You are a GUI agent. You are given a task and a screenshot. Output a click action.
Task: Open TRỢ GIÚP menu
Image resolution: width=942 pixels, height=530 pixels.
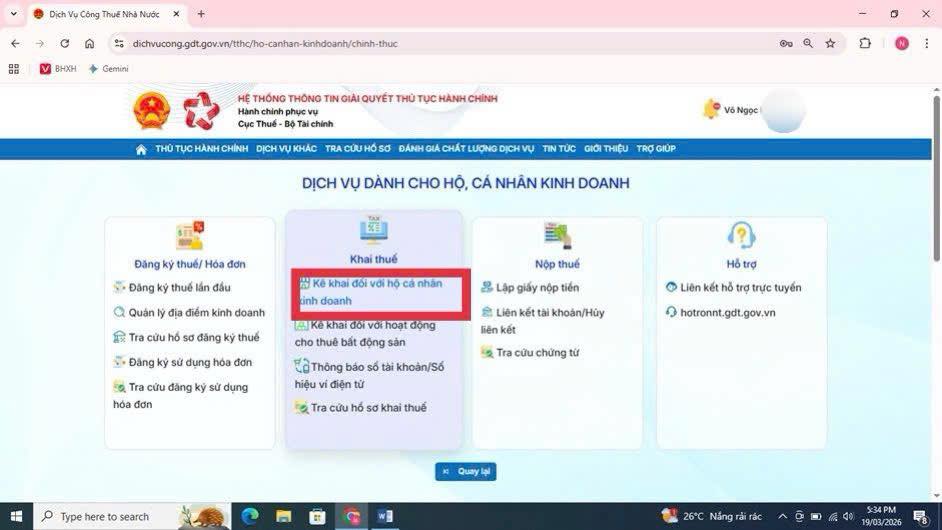(656, 148)
